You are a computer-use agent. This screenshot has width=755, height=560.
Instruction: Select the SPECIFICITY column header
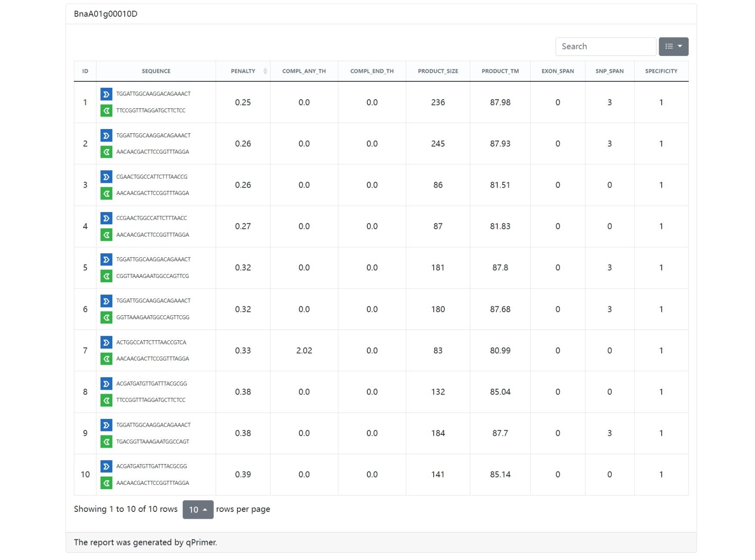coord(661,71)
